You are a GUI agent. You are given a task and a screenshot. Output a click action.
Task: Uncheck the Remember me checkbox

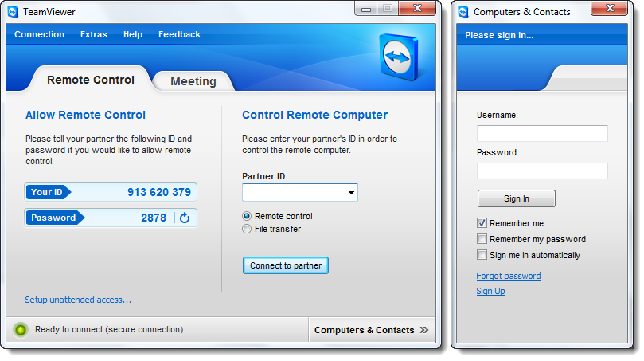tap(482, 223)
